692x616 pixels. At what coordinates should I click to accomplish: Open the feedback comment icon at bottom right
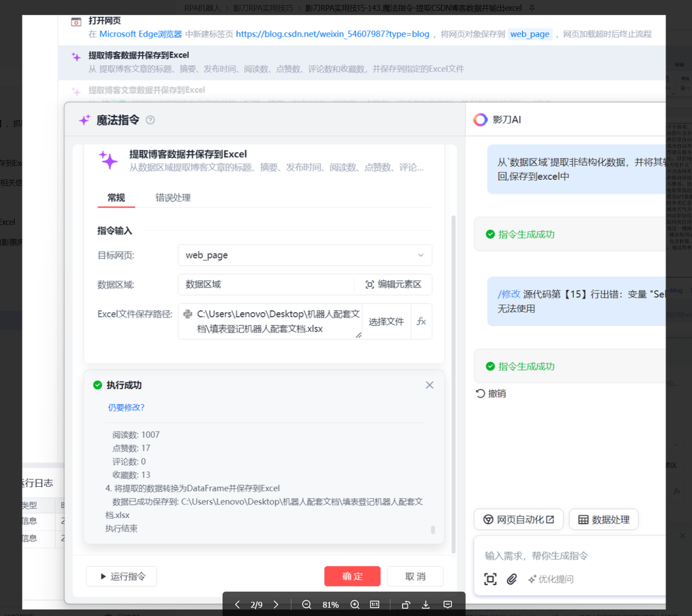click(448, 604)
